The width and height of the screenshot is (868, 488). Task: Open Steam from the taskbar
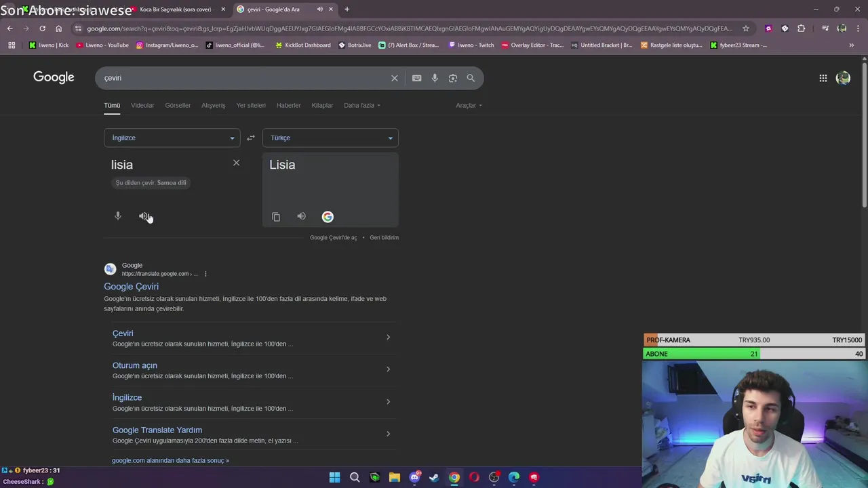[x=434, y=477]
